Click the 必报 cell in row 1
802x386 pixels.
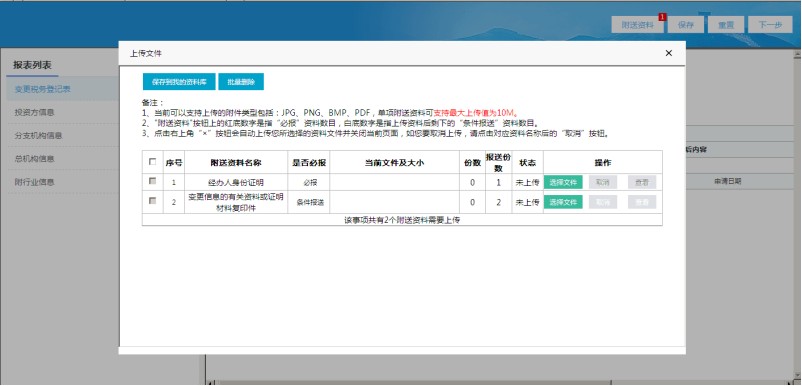[309, 182]
